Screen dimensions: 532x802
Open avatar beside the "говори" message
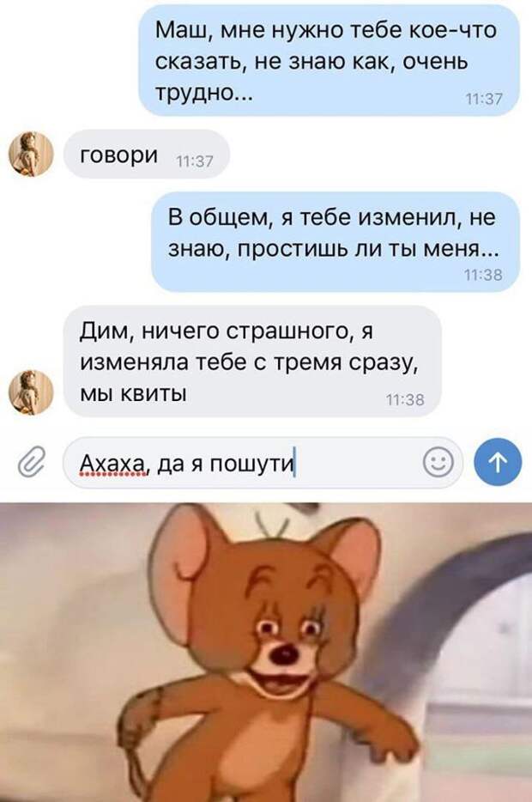(32, 154)
